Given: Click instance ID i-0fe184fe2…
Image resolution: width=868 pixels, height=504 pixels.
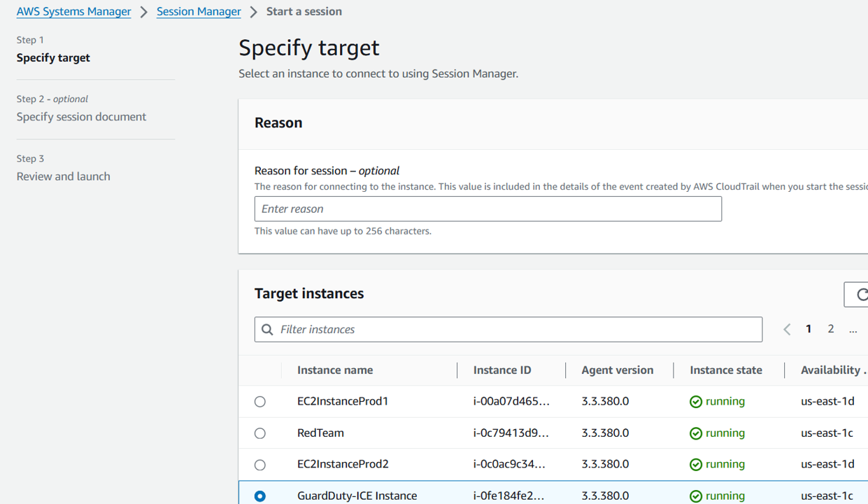Looking at the screenshot, I should (x=508, y=496).
